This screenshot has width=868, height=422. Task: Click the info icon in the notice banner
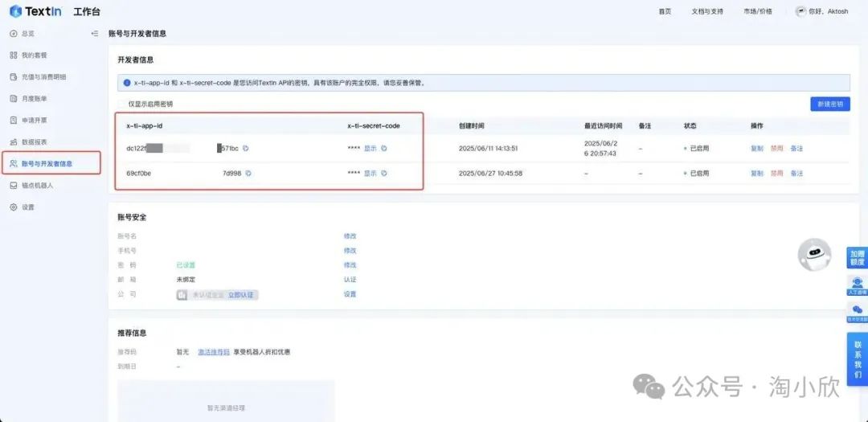point(127,83)
